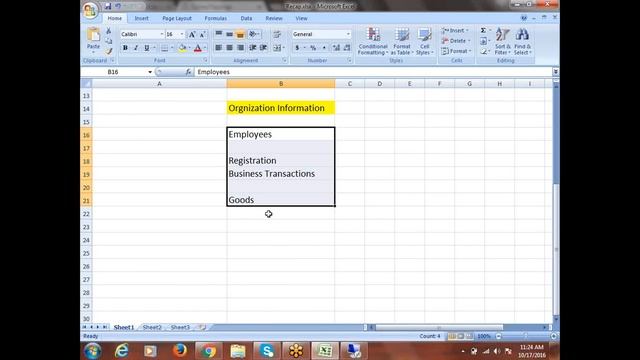
Task: Click the AutoSum sigma icon
Action: (483, 31)
